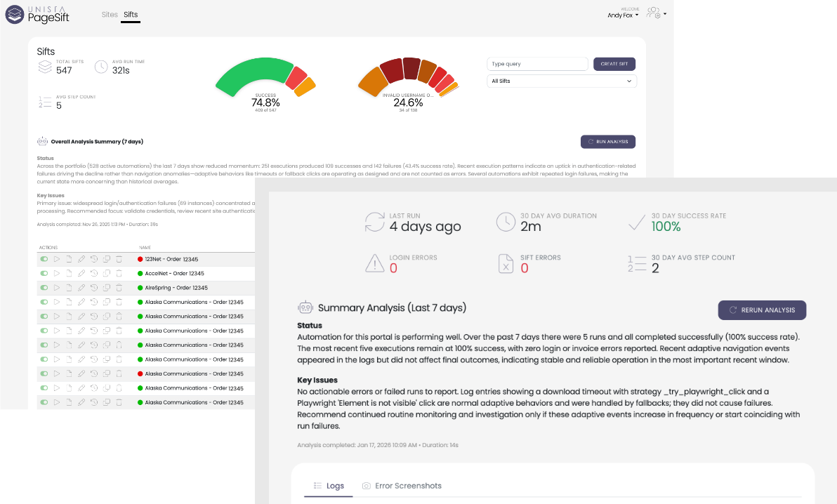Screen dimensions: 837x504
Task: Disable the AccelNet - Order 12345 toggle
Action: pos(44,273)
